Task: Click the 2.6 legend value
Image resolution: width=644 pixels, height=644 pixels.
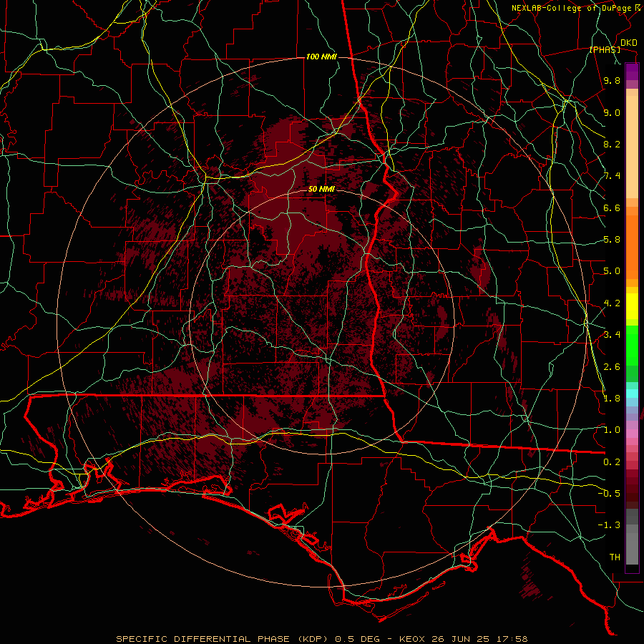Action: pos(612,367)
